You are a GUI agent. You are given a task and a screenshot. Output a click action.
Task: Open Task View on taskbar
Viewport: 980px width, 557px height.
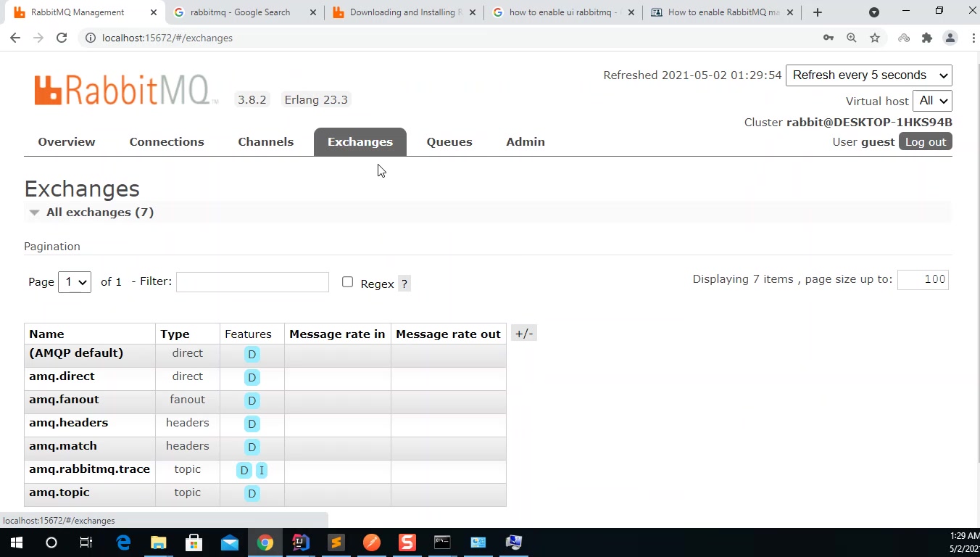click(86, 542)
